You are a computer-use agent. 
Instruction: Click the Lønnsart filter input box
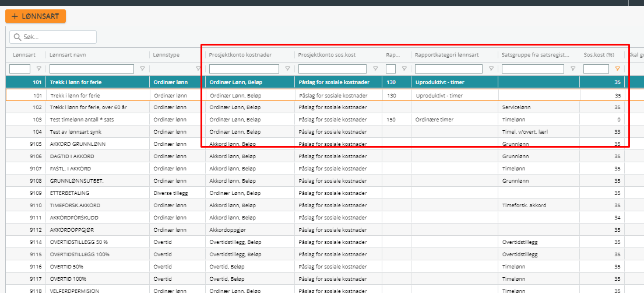(x=20, y=69)
